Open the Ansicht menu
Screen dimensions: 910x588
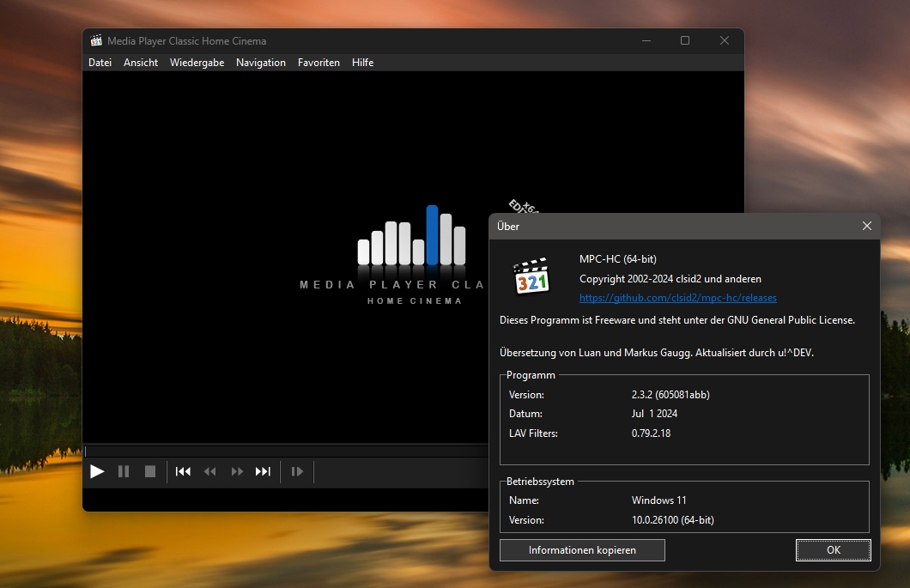[x=141, y=62]
